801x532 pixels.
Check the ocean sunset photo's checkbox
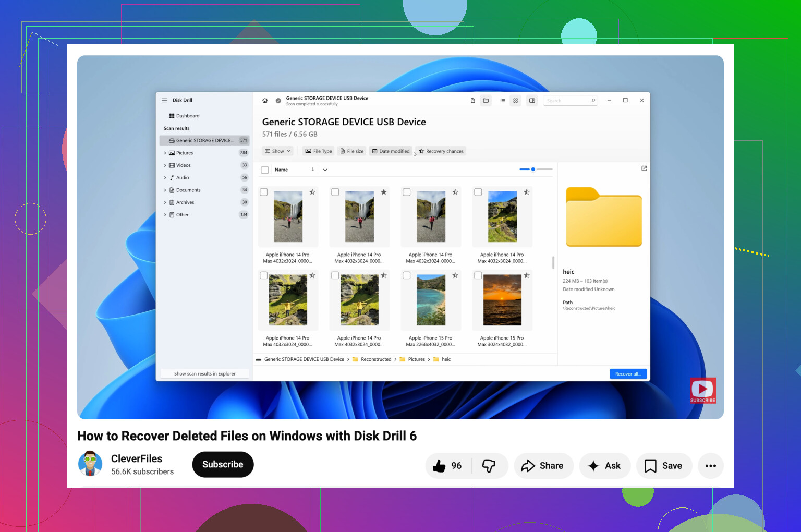click(x=478, y=275)
